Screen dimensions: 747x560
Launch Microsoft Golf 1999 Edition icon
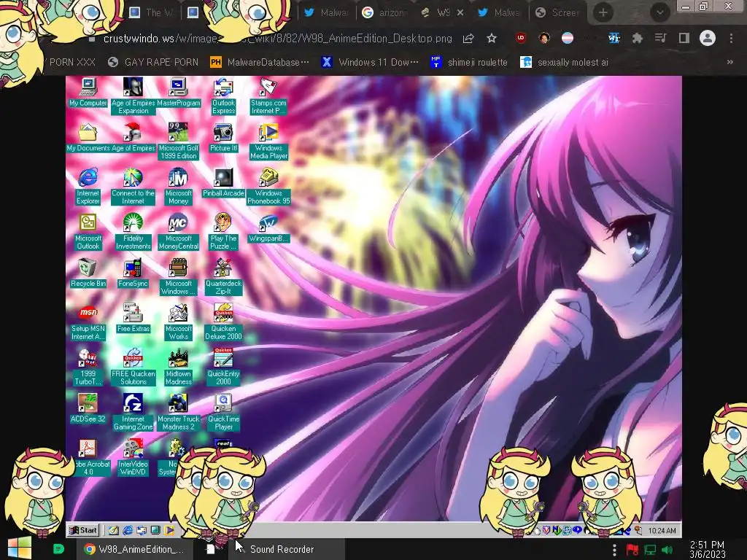pos(178,141)
